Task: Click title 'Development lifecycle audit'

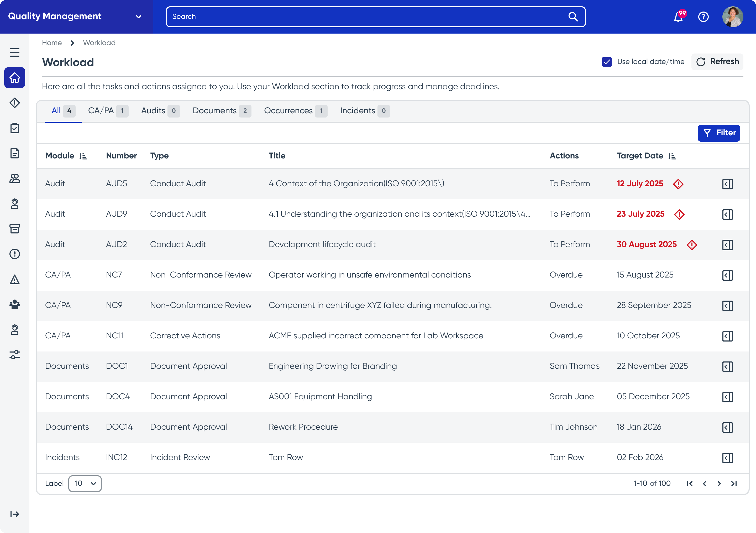Action: pyautogui.click(x=322, y=244)
